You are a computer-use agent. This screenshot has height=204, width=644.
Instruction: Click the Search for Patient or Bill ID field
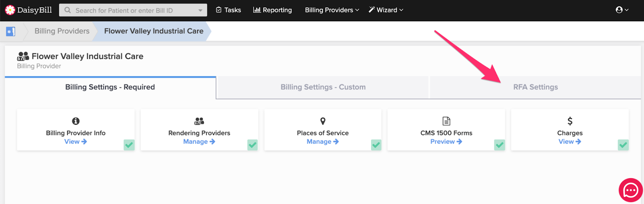(133, 10)
